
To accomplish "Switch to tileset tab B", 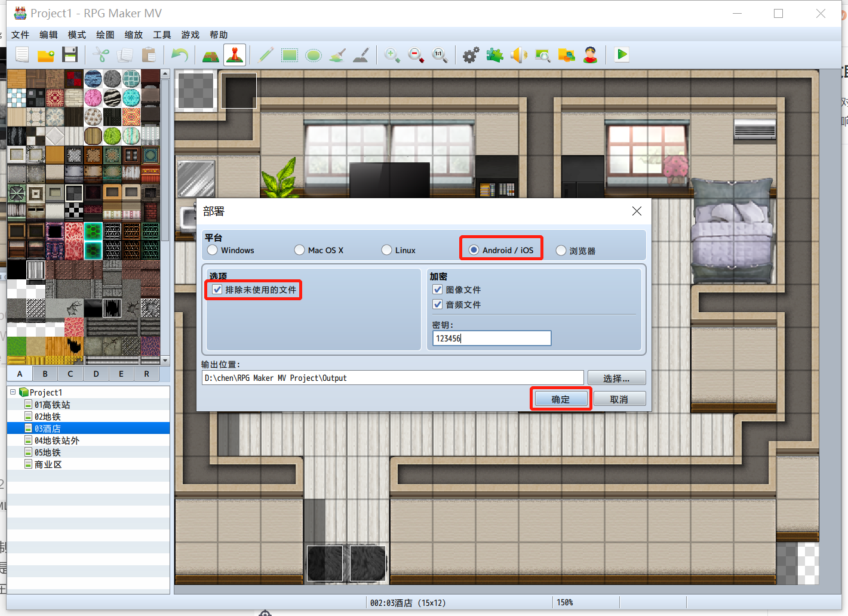I will tap(45, 373).
